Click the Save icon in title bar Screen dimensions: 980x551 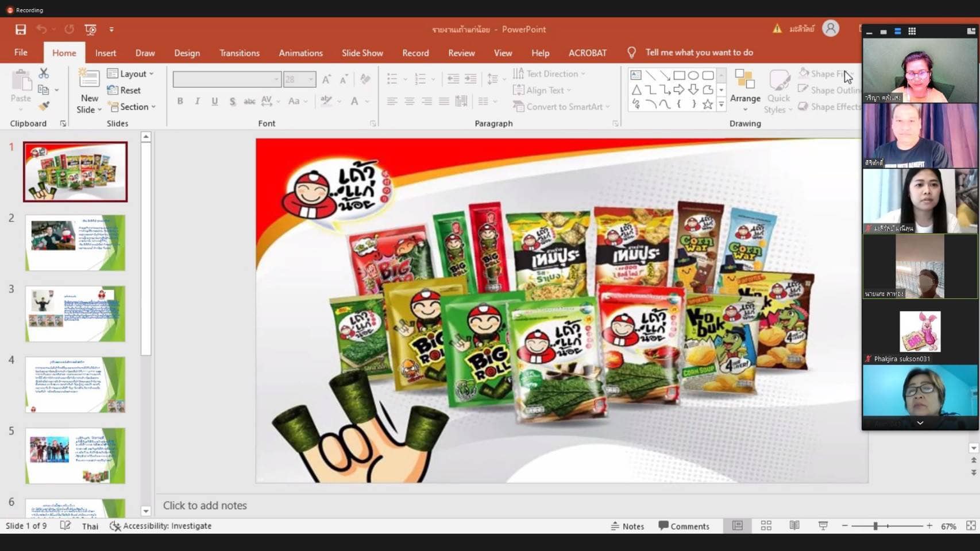[21, 29]
